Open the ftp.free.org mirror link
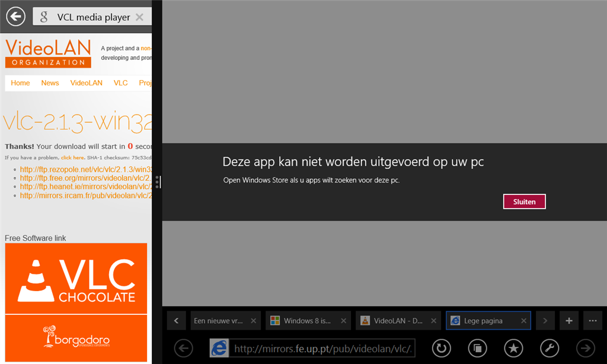This screenshot has height=364, width=607. (85, 178)
